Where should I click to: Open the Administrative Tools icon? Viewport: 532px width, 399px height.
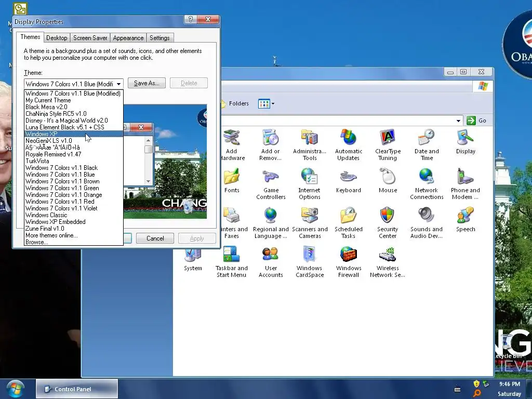click(x=310, y=145)
